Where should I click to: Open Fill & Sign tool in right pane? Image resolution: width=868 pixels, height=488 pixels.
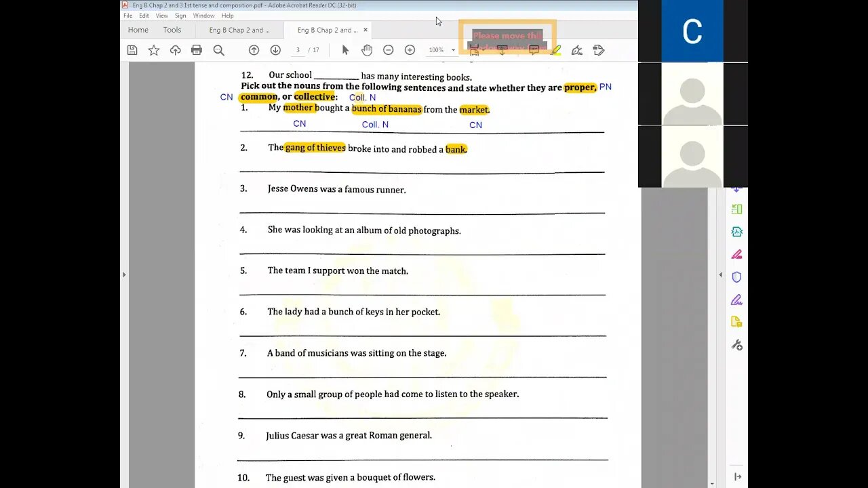coord(737,300)
